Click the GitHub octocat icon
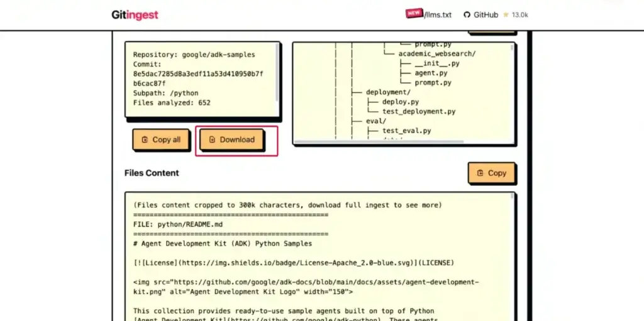Image resolution: width=644 pixels, height=321 pixels. 467,15
